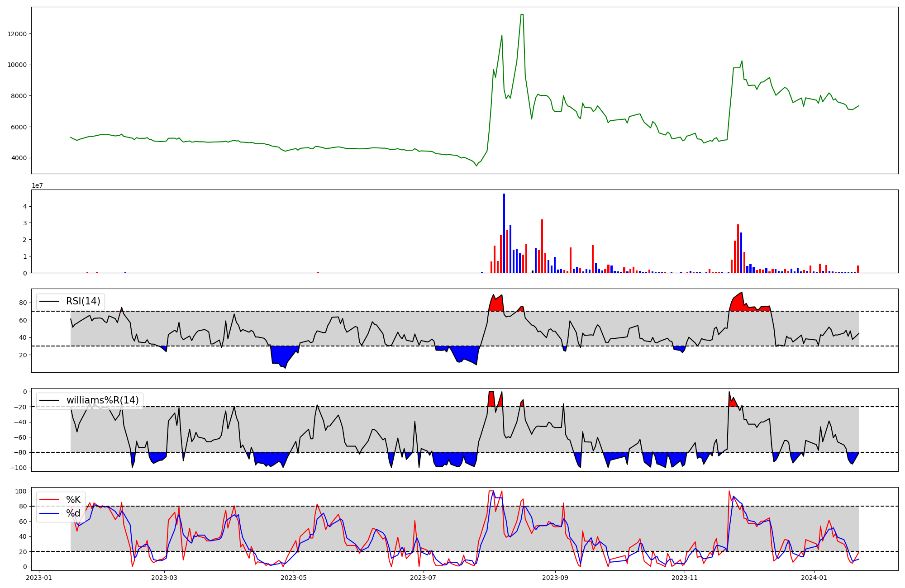Click the 2023-05 date axis label
Viewport: 905px width, 588px height.
pos(294,578)
